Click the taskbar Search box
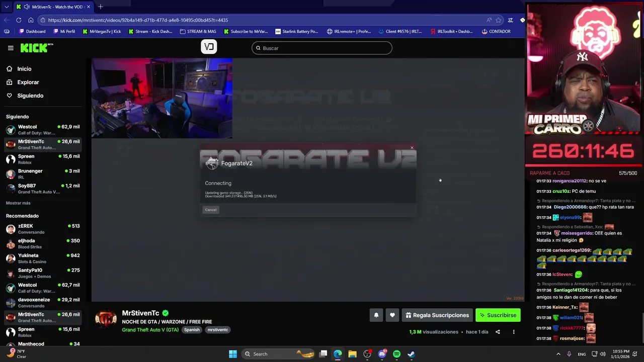644x362 pixels. pyautogui.click(x=279, y=354)
